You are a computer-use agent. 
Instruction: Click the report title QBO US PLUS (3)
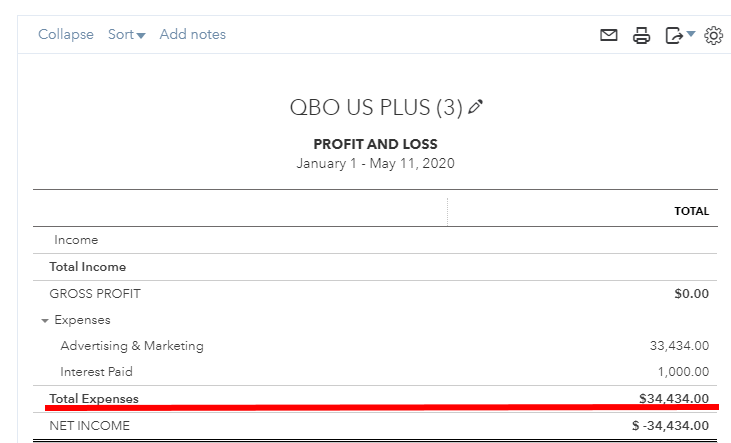(376, 107)
